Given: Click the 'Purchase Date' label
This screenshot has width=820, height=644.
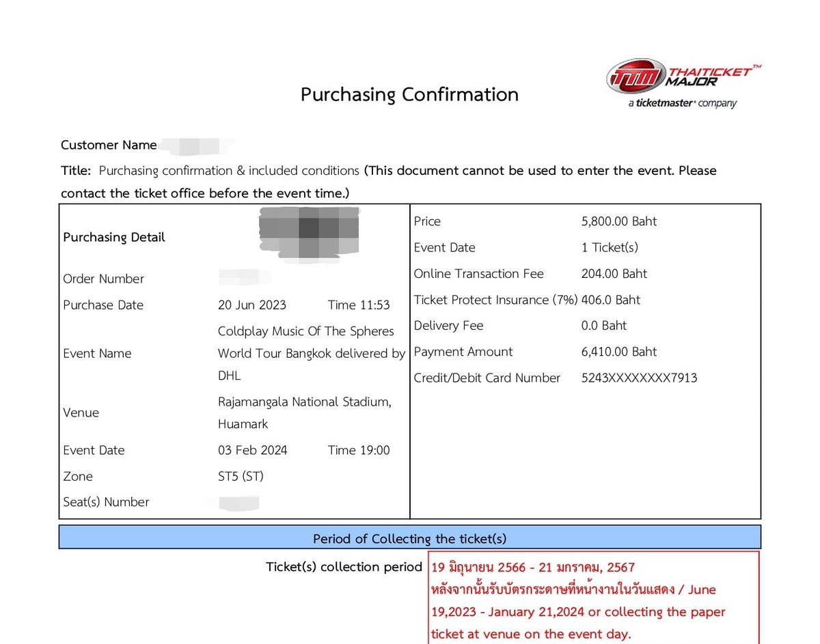Looking at the screenshot, I should coord(103,305).
